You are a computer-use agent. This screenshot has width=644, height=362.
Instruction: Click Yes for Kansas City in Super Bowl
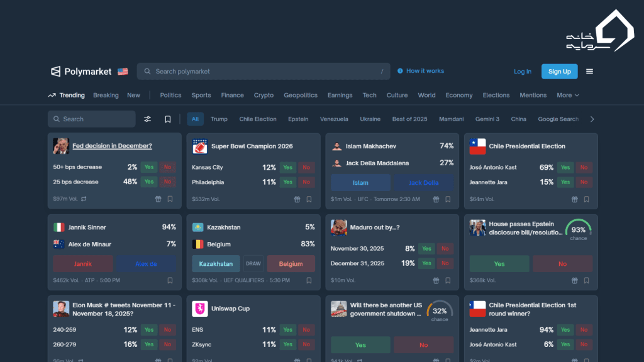pyautogui.click(x=287, y=168)
